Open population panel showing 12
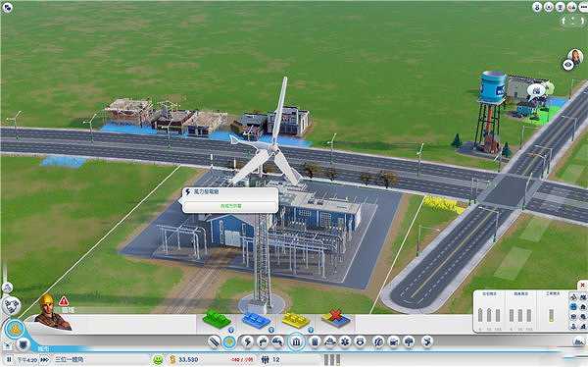Image resolution: width=588 pixels, height=367 pixels. [270, 360]
